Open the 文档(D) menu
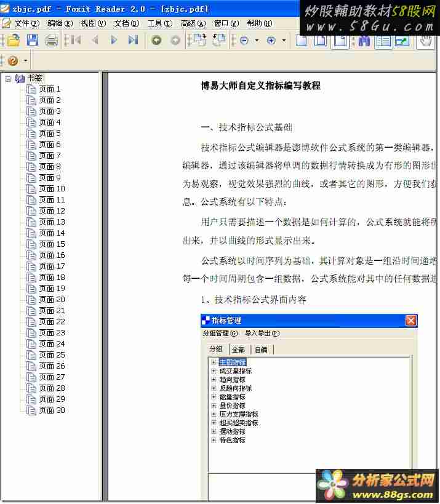Image resolution: width=440 pixels, height=504 pixels. 127,23
